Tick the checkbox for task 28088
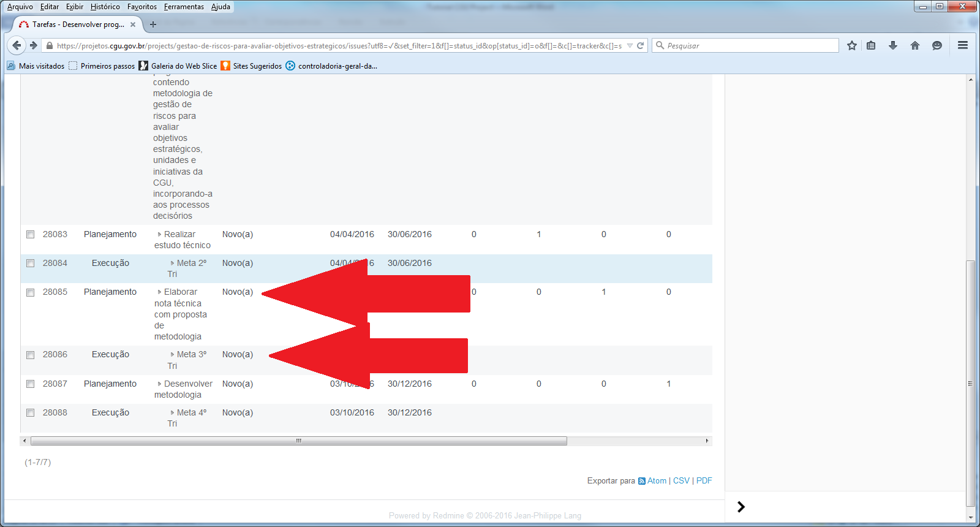 point(30,413)
